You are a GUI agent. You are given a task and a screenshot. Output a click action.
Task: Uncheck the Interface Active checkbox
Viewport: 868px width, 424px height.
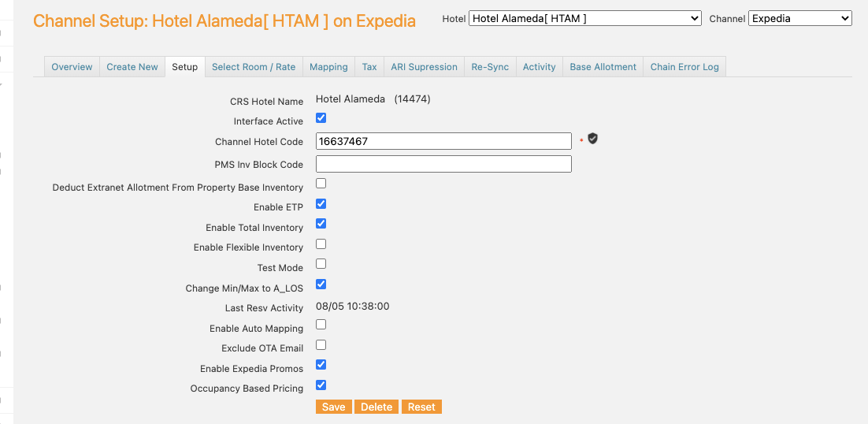pos(321,118)
